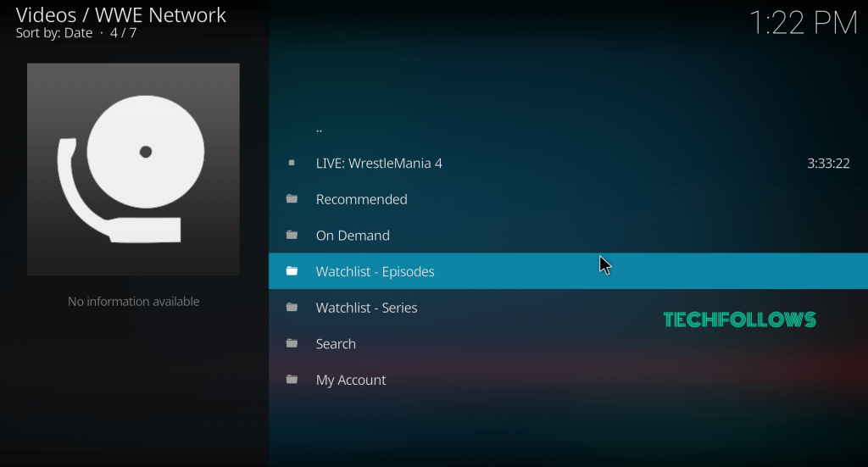The image size is (868, 467).
Task: Click the Search folder icon
Action: (292, 343)
